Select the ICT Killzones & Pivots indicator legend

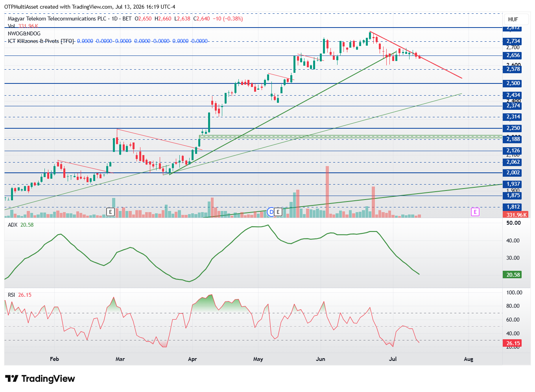tap(41, 41)
